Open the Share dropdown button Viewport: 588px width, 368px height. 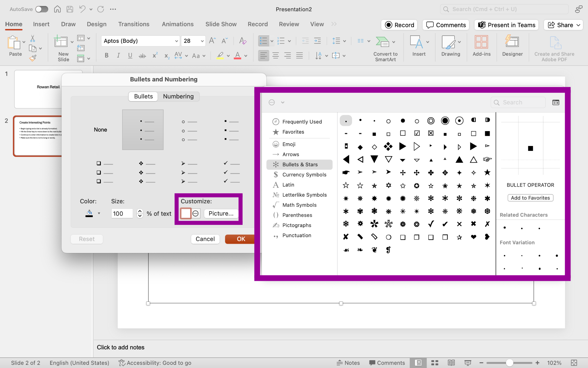[563, 25]
